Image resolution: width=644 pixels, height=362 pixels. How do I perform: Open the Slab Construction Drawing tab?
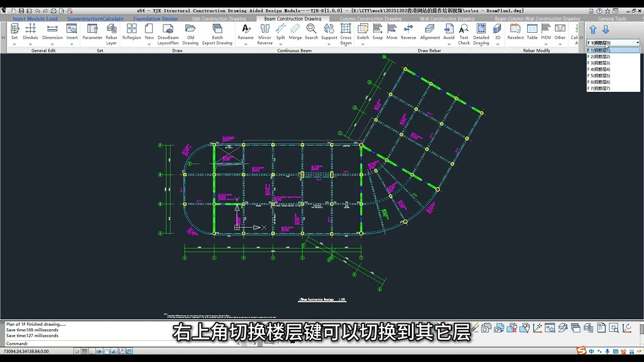[x=219, y=19]
